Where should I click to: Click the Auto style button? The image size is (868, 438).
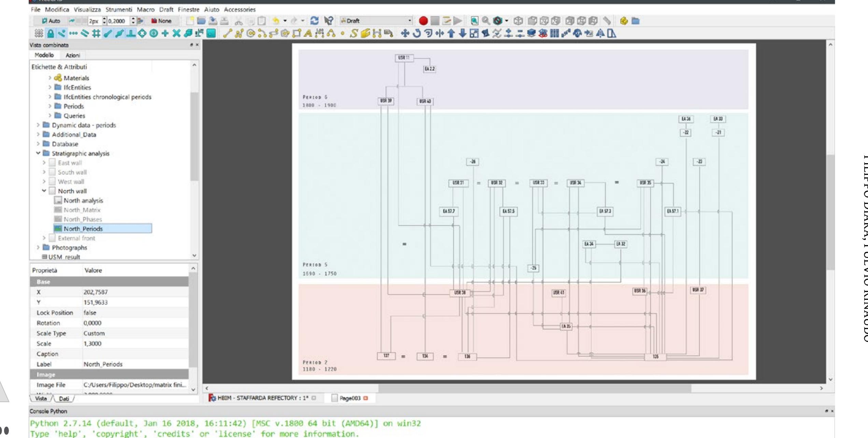click(51, 21)
